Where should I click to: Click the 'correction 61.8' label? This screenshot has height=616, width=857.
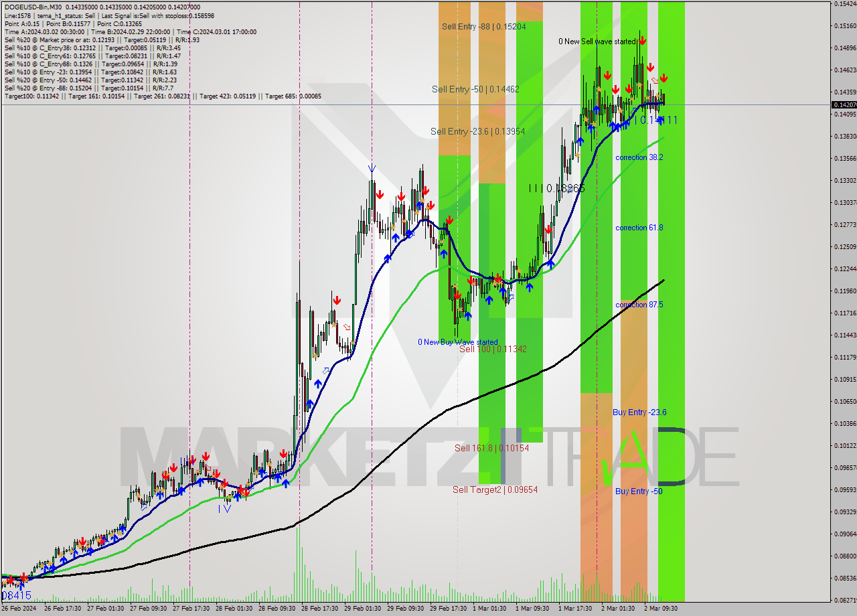(x=639, y=228)
